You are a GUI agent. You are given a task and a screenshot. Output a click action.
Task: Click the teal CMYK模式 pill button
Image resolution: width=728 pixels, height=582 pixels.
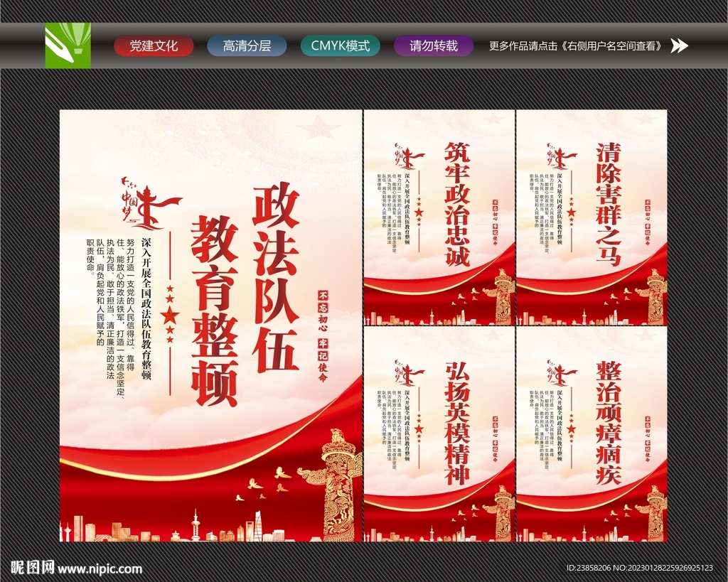point(341,46)
